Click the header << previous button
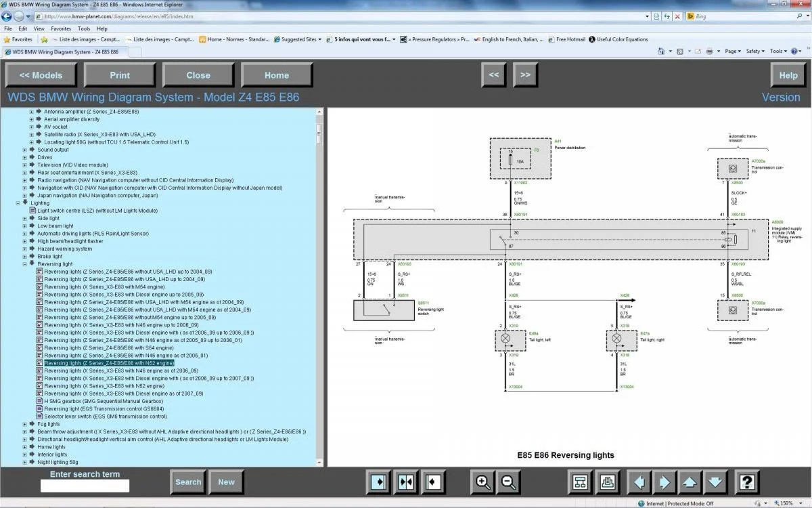 494,75
